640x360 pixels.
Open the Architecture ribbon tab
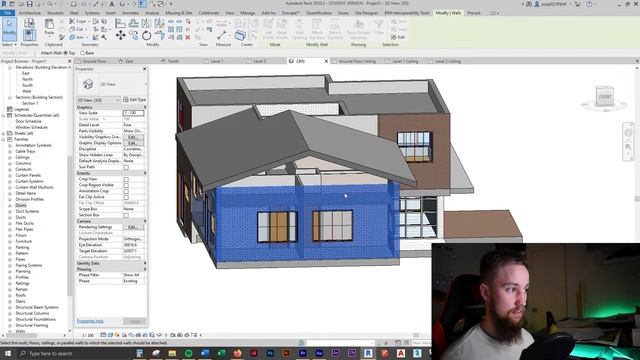pos(30,13)
